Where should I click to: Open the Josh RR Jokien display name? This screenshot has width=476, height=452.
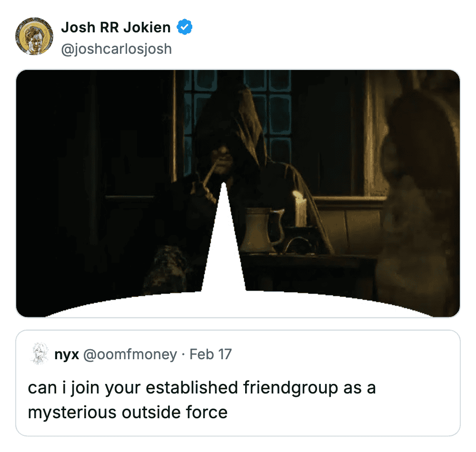(x=116, y=27)
